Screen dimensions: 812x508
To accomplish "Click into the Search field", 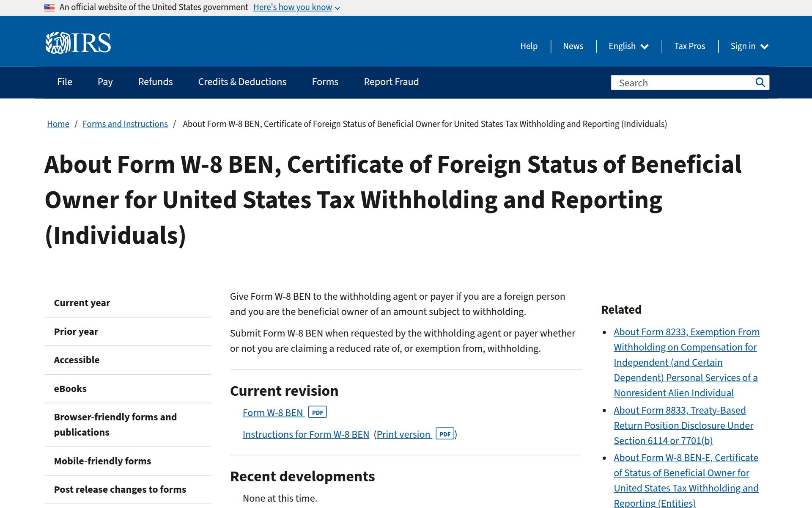I will 682,83.
